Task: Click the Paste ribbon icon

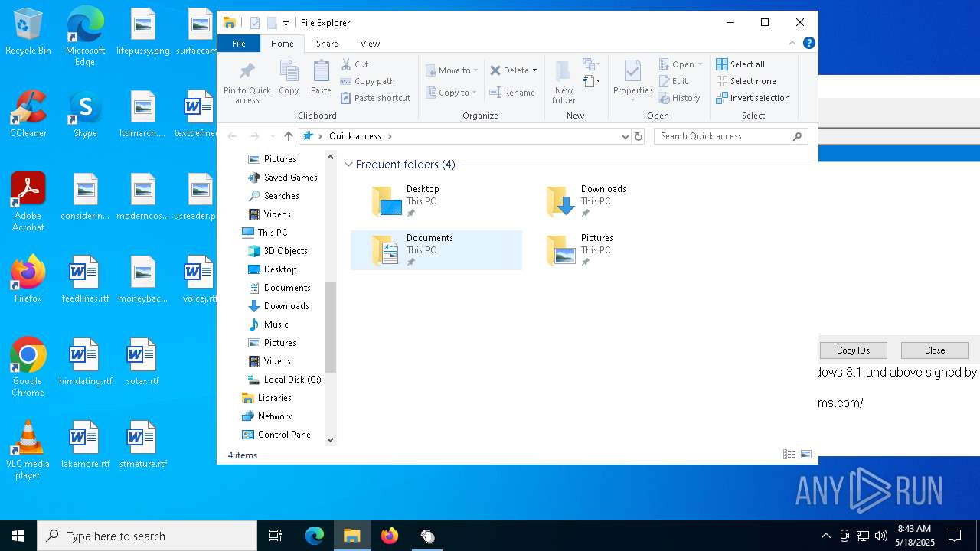Action: [x=321, y=78]
